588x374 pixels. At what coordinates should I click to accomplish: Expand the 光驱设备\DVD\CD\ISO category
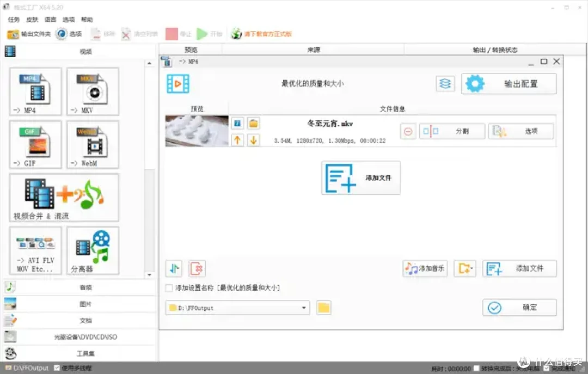pos(79,337)
